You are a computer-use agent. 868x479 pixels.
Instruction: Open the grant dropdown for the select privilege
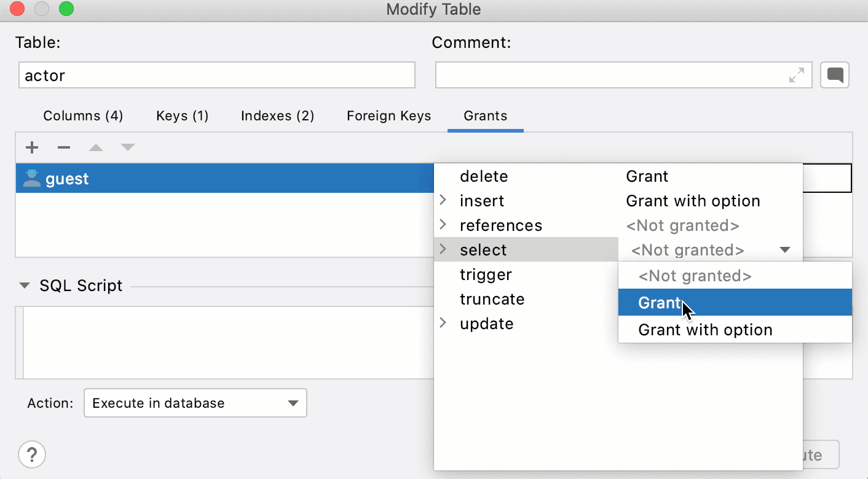[785, 250]
